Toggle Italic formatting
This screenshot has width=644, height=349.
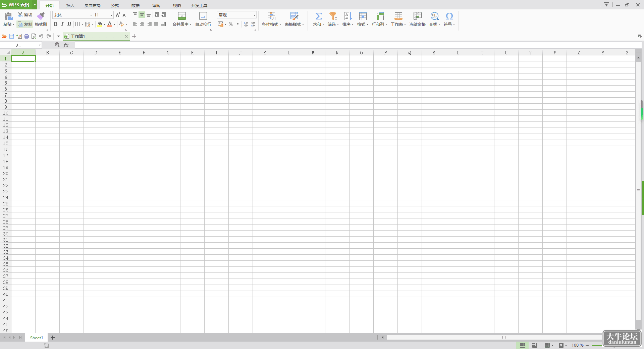pyautogui.click(x=62, y=24)
